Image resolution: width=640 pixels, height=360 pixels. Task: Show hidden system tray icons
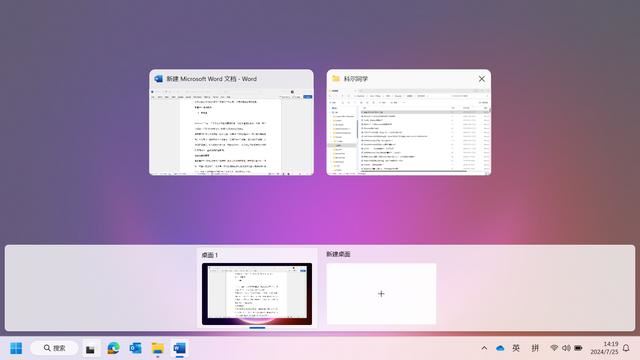pyautogui.click(x=484, y=348)
